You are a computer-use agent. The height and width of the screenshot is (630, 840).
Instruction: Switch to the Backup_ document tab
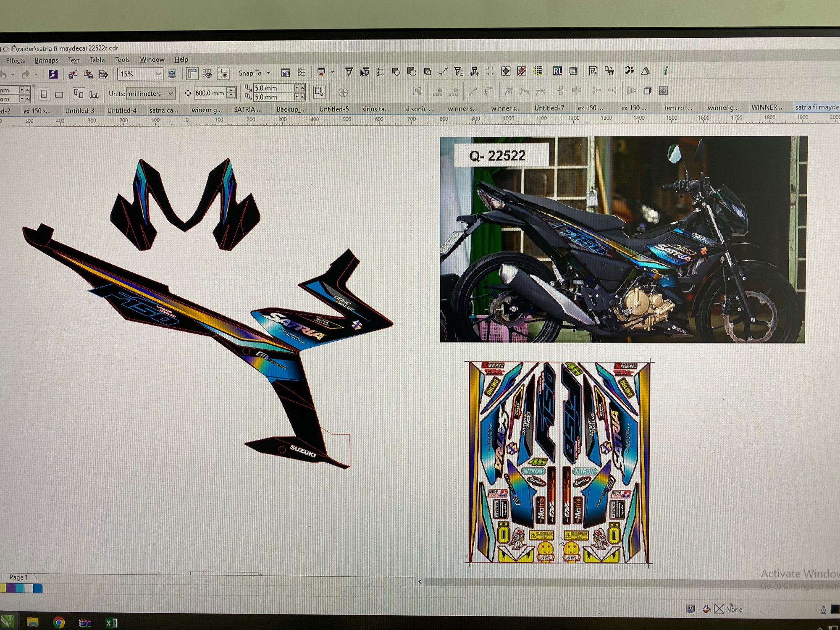click(x=291, y=109)
